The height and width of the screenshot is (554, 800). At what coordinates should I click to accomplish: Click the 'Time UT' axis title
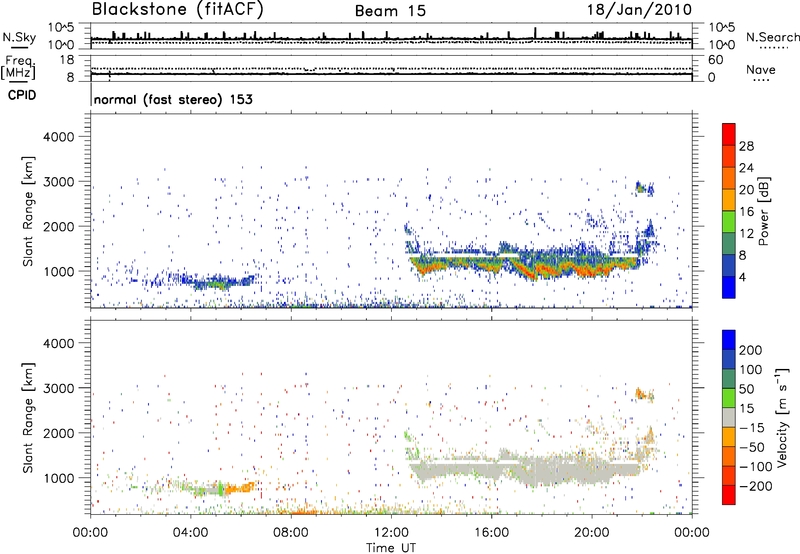click(x=391, y=548)
